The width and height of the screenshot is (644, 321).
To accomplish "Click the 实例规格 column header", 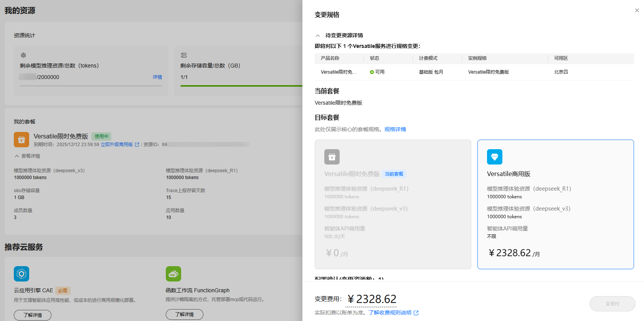I will click(x=477, y=58).
